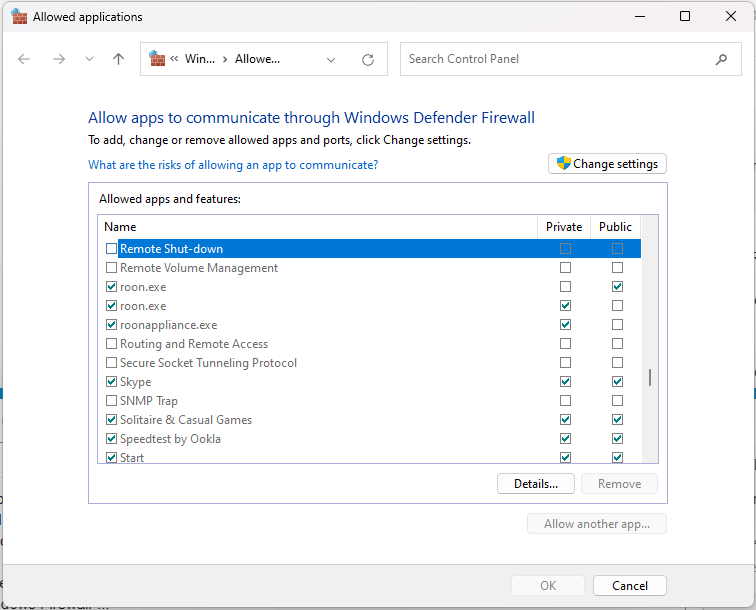Select the Solitaire & Casual Games row
Screen dimensions: 756x610
pos(370,420)
